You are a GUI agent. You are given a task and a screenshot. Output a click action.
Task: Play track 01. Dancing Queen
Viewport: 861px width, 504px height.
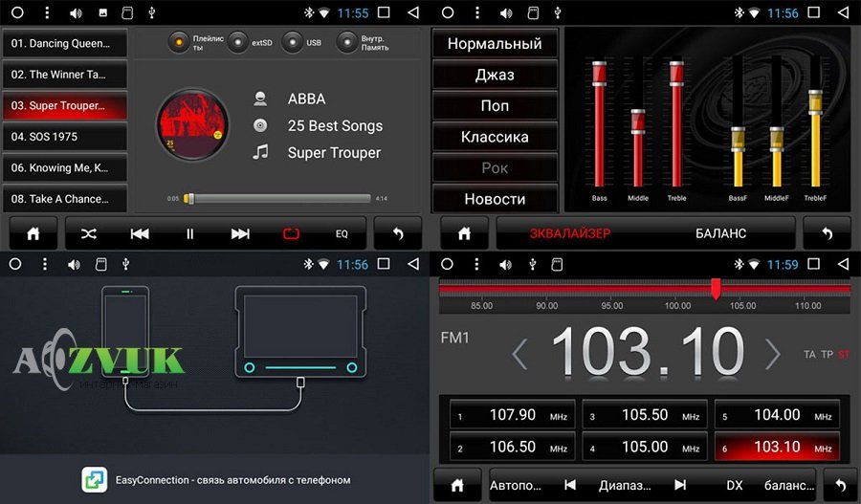tap(65, 43)
